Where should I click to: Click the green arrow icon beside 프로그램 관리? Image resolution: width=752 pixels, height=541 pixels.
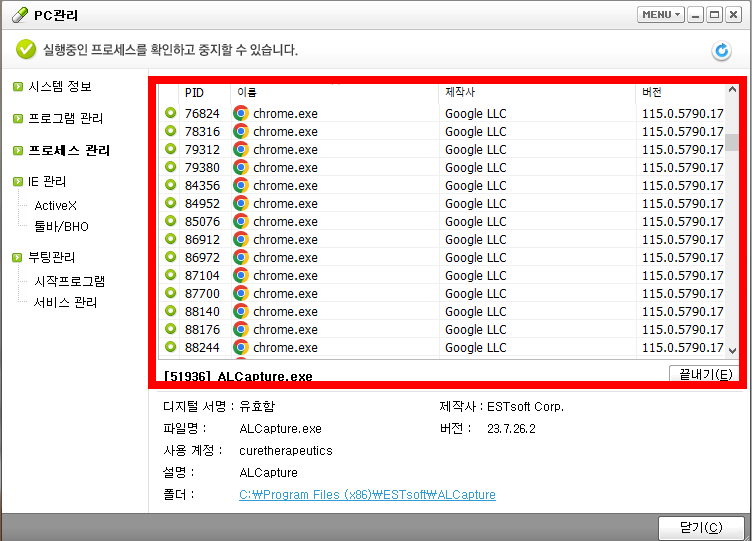pyautogui.click(x=18, y=118)
